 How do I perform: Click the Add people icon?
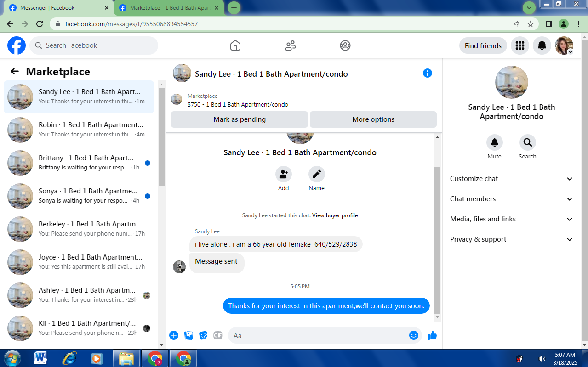(x=284, y=174)
